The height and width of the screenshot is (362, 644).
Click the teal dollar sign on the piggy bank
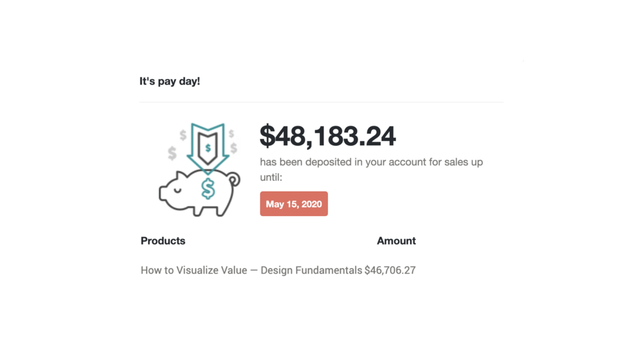click(x=208, y=188)
